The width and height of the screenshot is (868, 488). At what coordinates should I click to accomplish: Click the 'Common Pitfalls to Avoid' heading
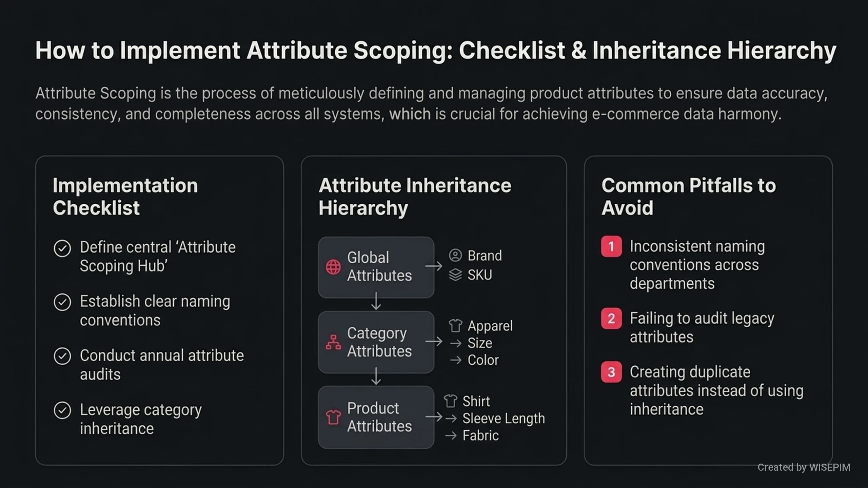[688, 197]
